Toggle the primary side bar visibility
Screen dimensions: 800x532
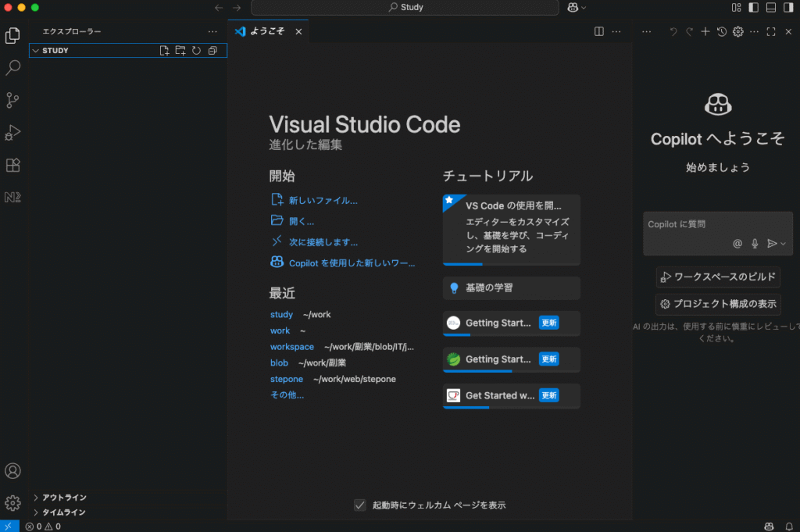coord(754,8)
